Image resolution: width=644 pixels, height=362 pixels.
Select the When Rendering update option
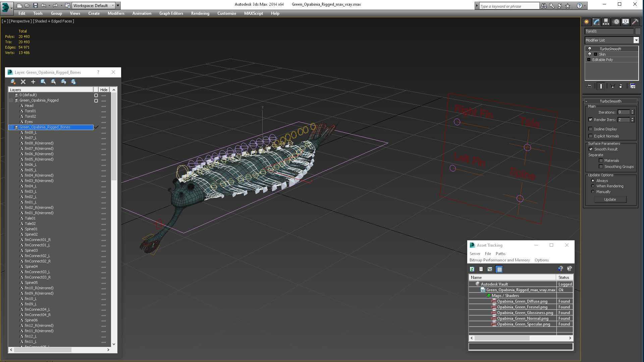[x=593, y=186]
